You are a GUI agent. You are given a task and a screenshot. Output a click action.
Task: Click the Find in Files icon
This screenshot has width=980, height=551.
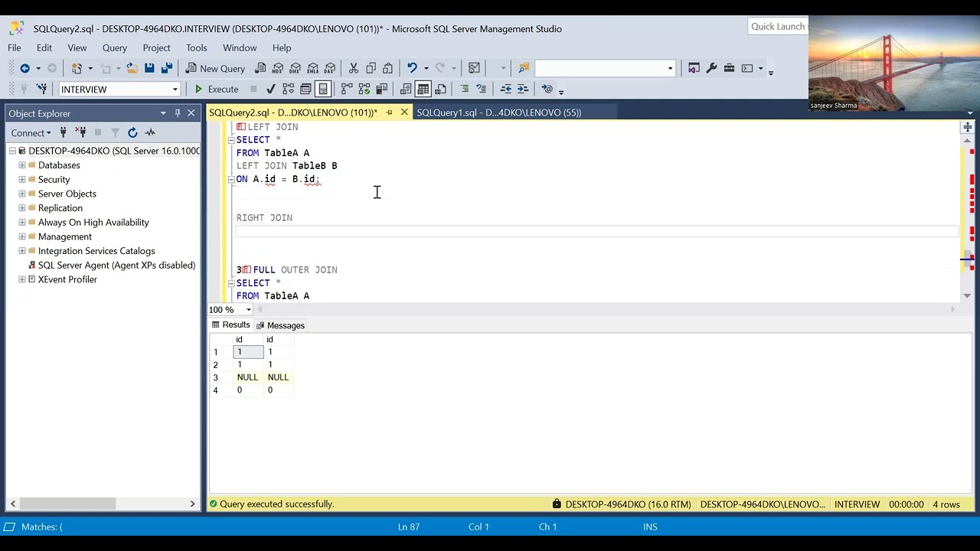(524, 68)
